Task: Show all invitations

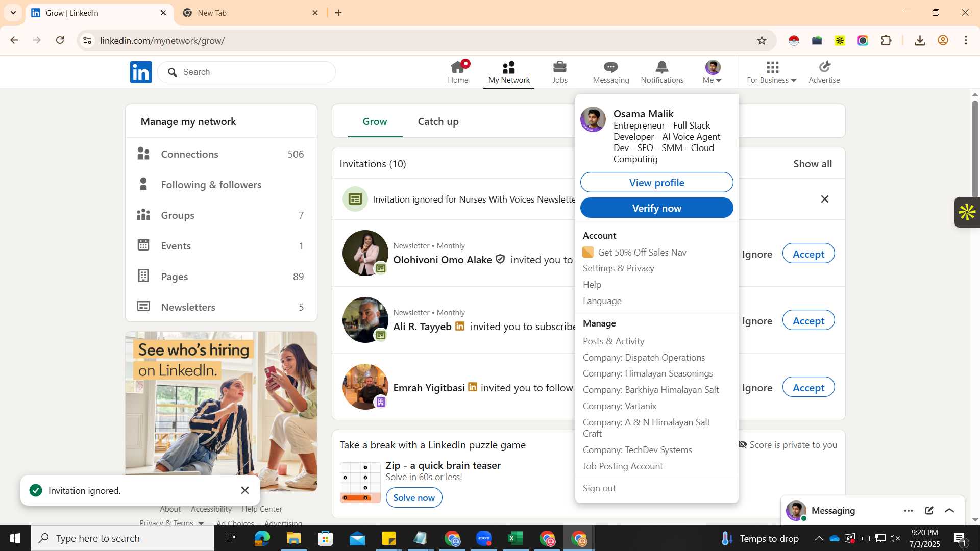Action: [812, 164]
